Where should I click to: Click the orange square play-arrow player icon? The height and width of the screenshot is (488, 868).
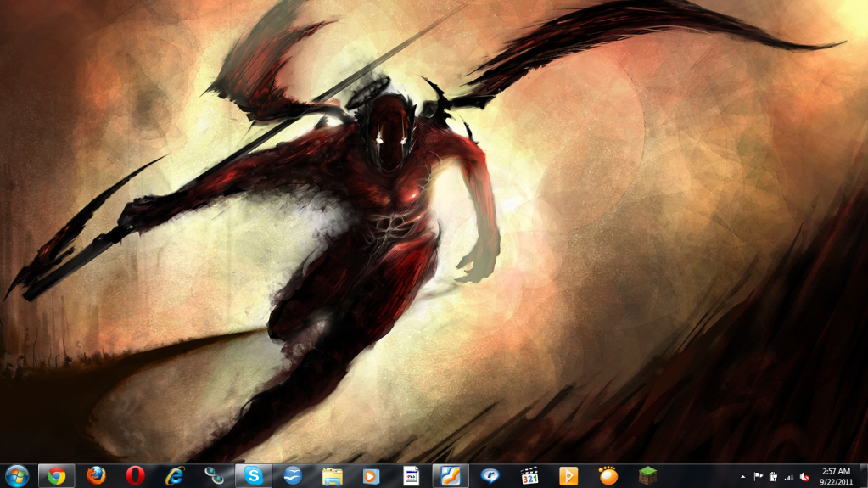[x=568, y=476]
